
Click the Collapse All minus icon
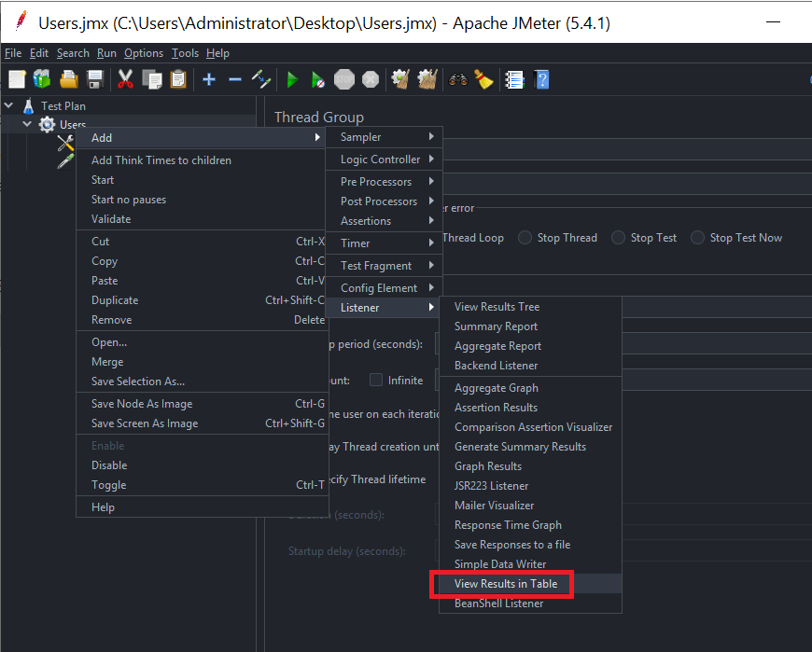click(235, 79)
